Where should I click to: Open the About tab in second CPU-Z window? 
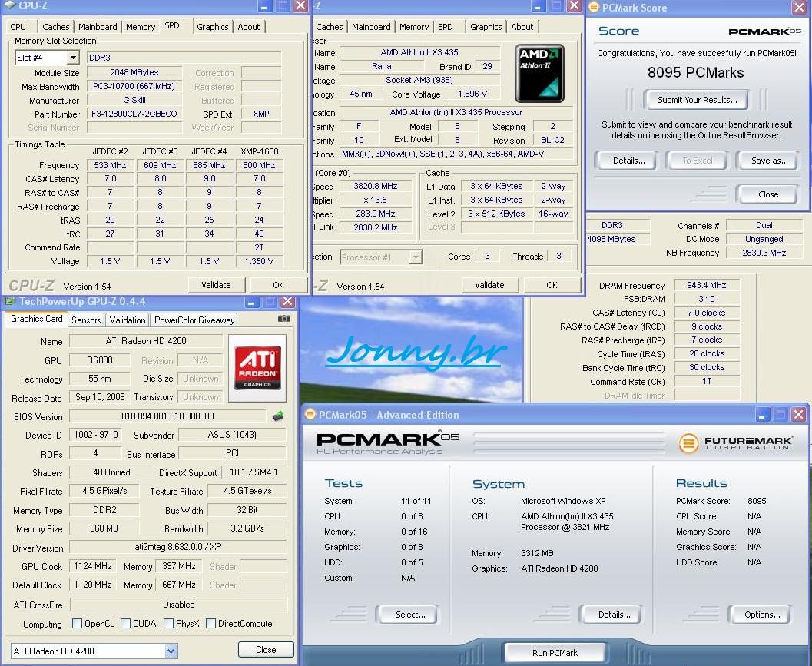point(522,27)
